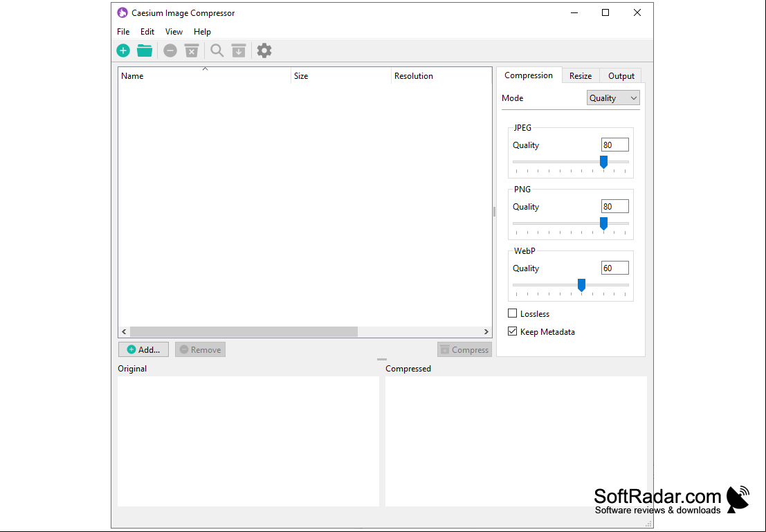Enable the Lossless checkbox
This screenshot has width=766, height=532.
coord(513,313)
